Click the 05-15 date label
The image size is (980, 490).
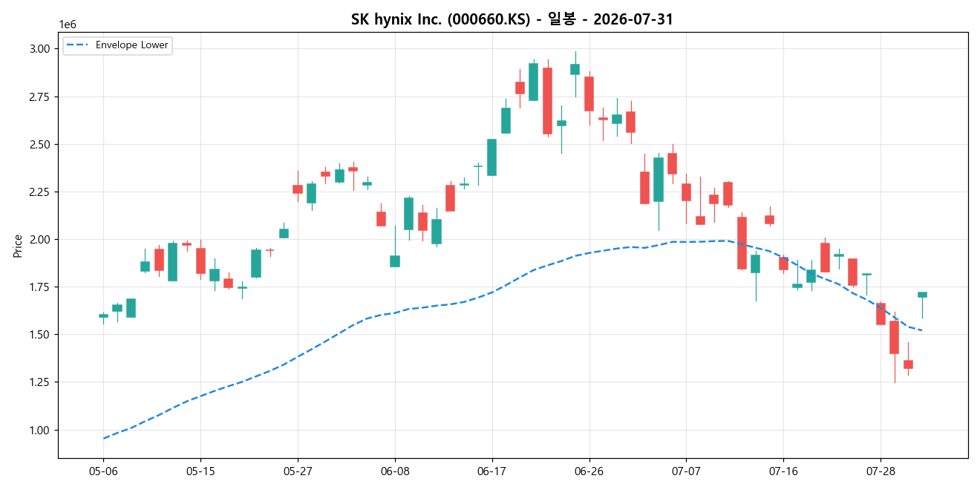[x=200, y=471]
